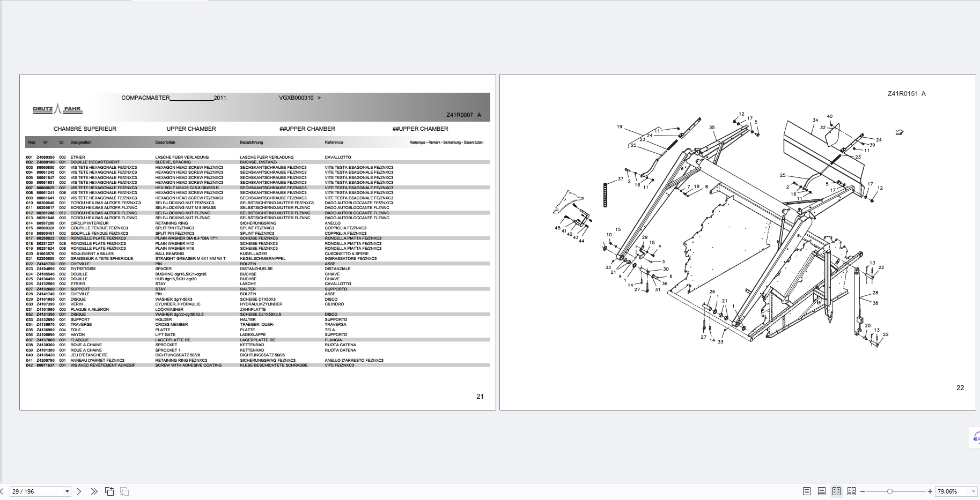Zoom in with the plus button
Screen dimensions: 980x500
[930, 491]
